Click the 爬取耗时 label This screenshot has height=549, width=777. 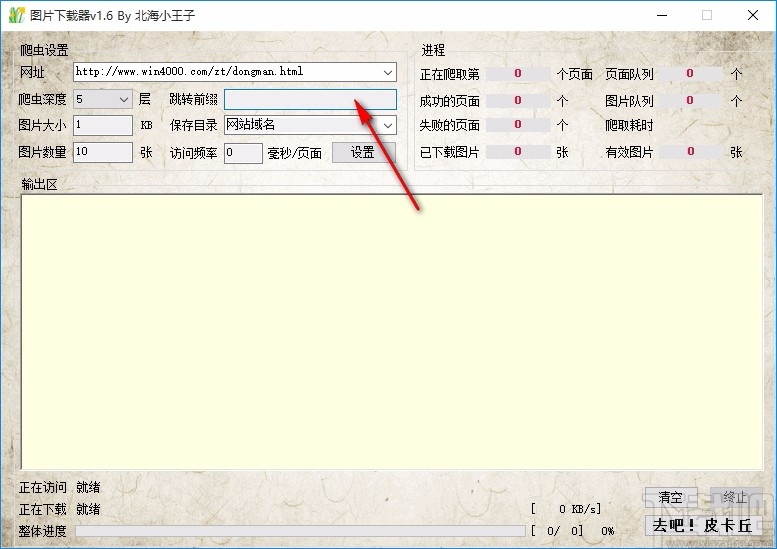point(629,125)
